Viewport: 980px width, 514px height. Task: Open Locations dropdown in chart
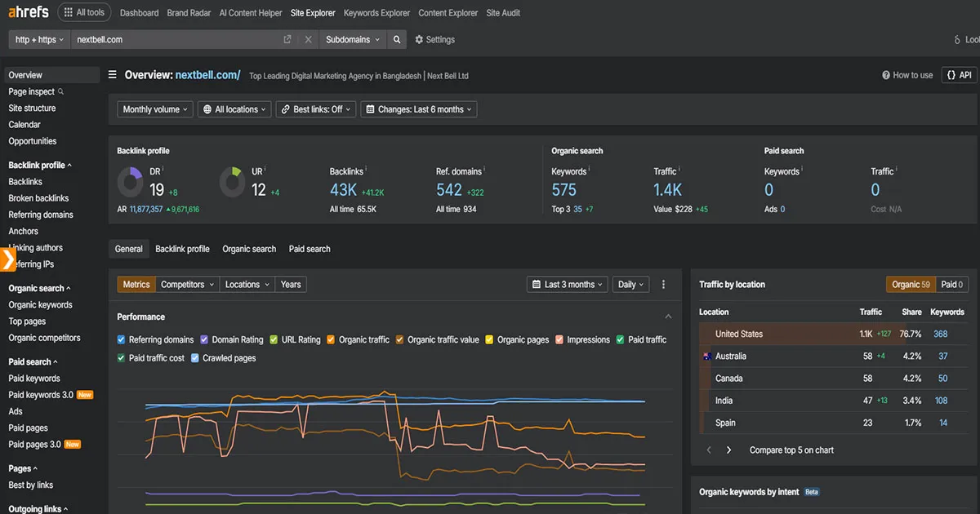[247, 285]
